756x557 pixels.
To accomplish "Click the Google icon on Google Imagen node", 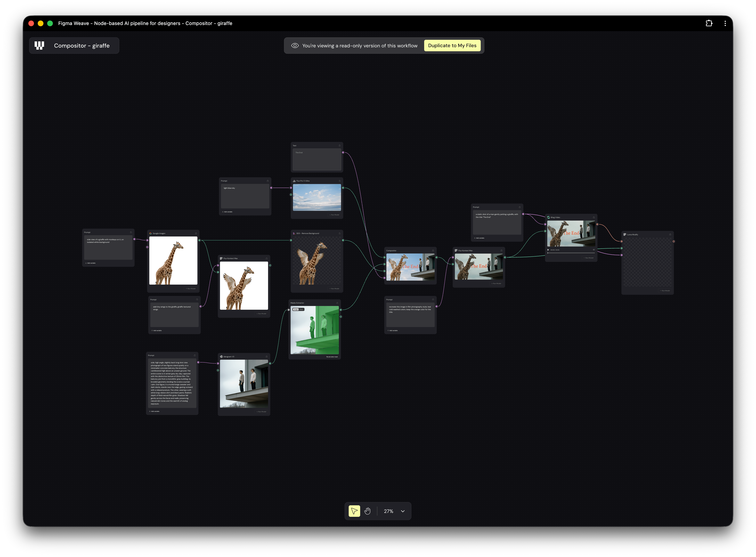I will click(150, 233).
